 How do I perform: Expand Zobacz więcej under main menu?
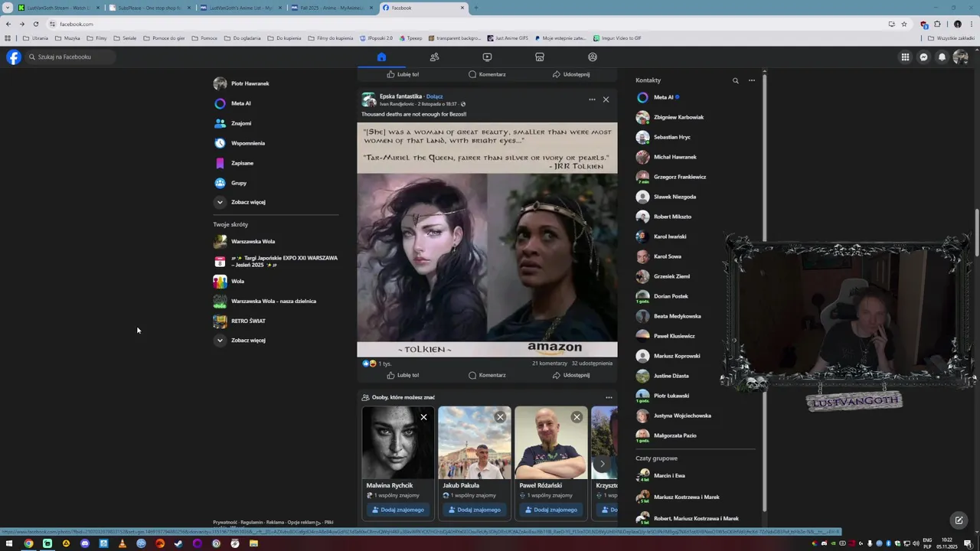[x=240, y=202]
